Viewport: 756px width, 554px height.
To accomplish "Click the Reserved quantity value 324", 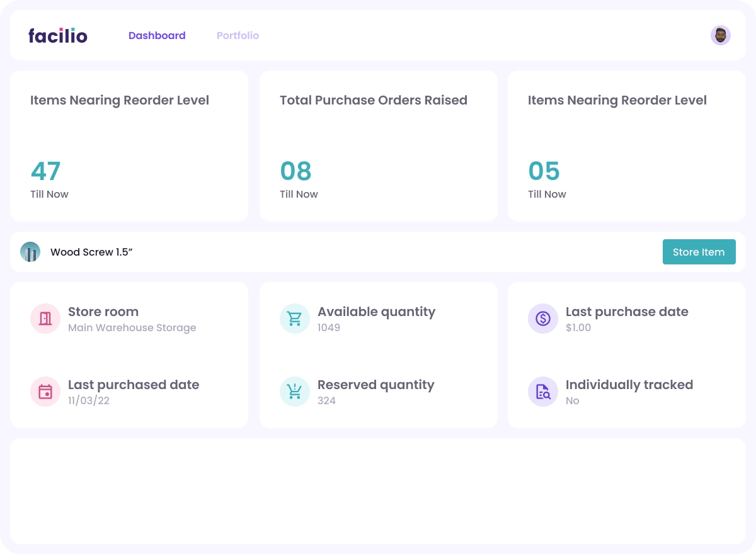I will [326, 401].
